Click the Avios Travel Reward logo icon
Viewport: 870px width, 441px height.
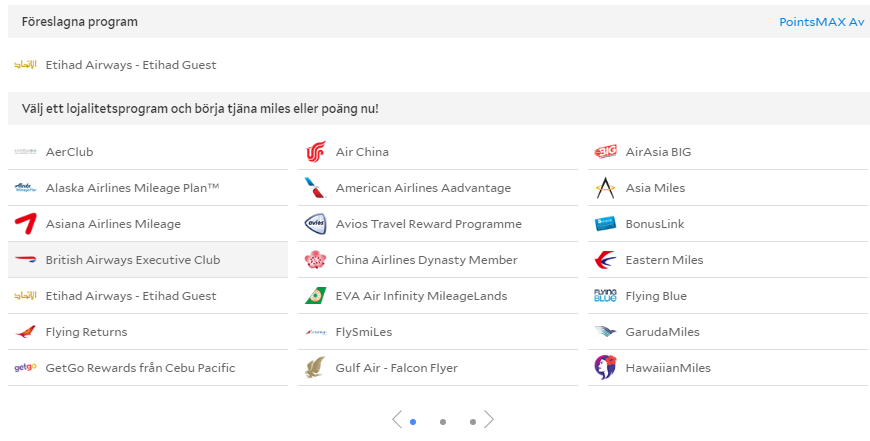pyautogui.click(x=315, y=224)
